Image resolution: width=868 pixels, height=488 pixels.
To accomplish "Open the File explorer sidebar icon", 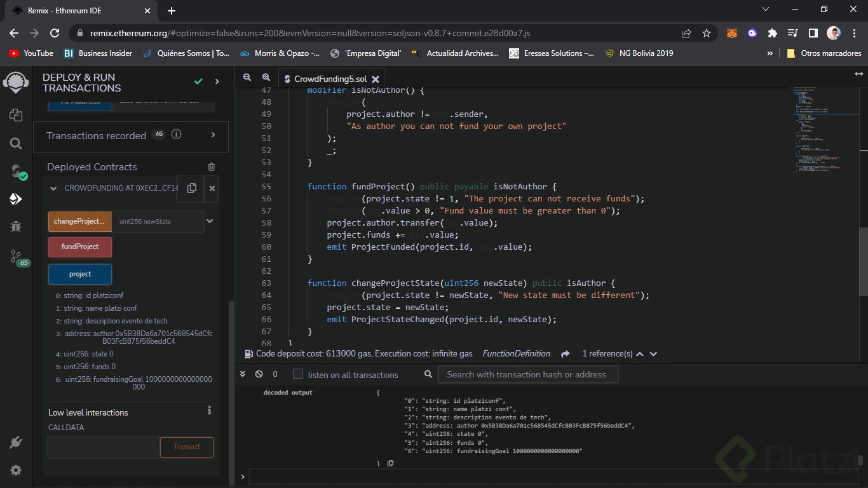I will (x=16, y=115).
